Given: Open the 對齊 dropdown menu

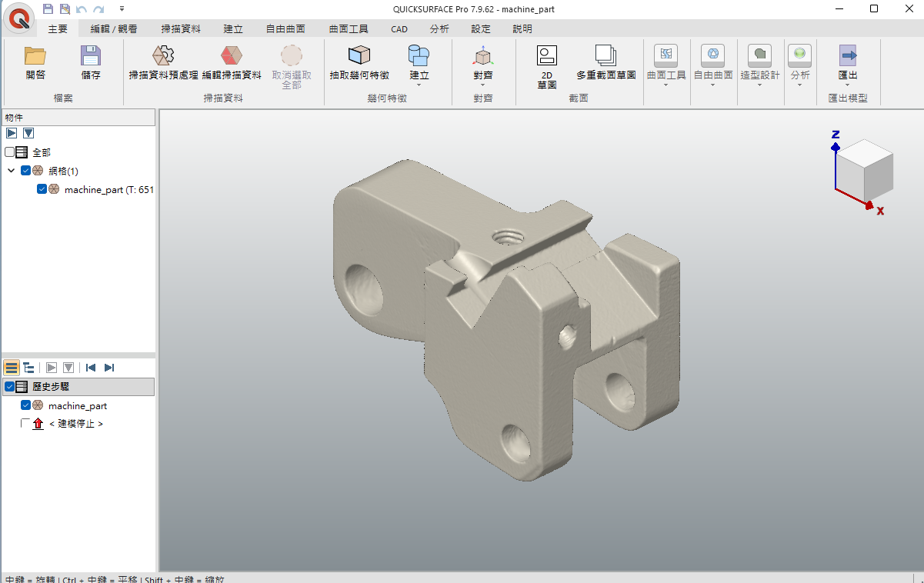Looking at the screenshot, I should coord(482,85).
